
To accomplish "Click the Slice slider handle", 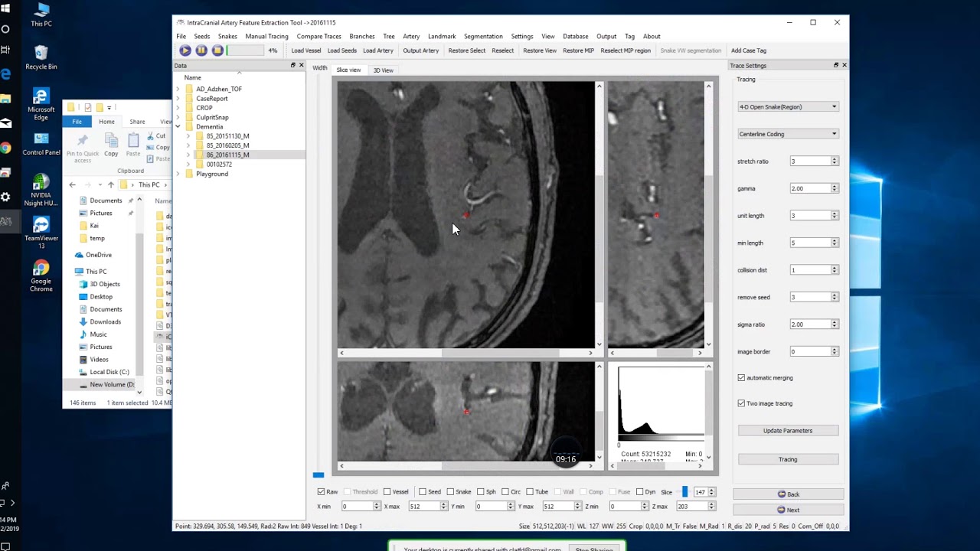I will coord(684,492).
